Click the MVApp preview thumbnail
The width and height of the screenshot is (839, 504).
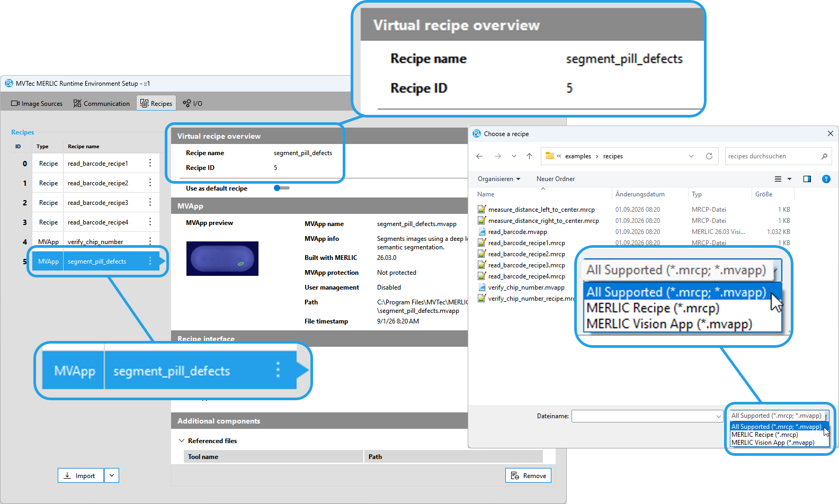pos(222,258)
